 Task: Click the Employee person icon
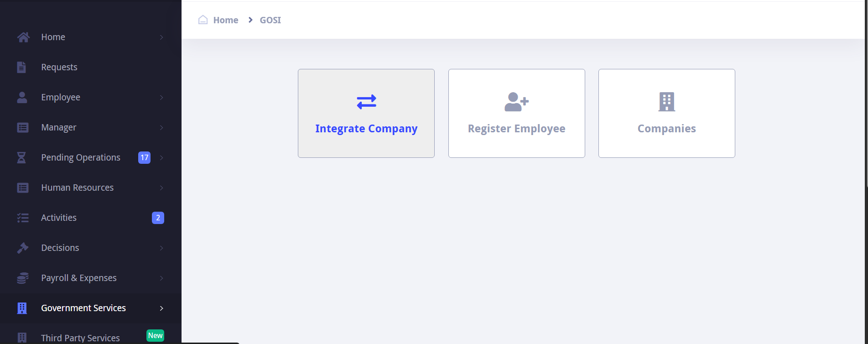click(22, 97)
